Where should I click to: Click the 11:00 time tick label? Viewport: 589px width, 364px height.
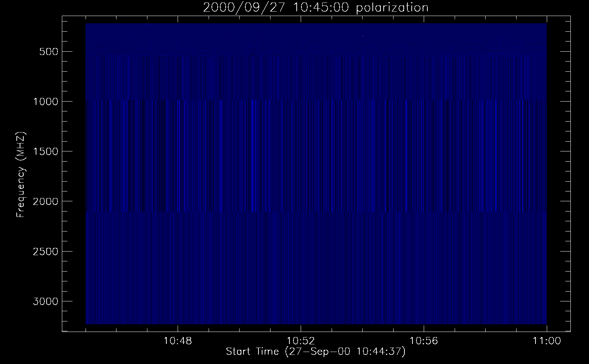pyautogui.click(x=547, y=341)
